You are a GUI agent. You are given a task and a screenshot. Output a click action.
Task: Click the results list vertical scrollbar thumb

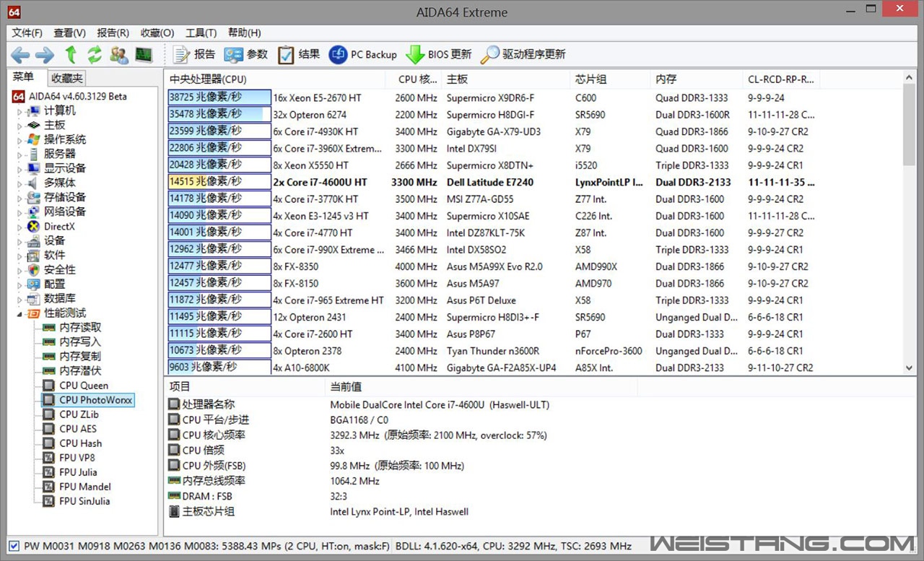tap(910, 125)
